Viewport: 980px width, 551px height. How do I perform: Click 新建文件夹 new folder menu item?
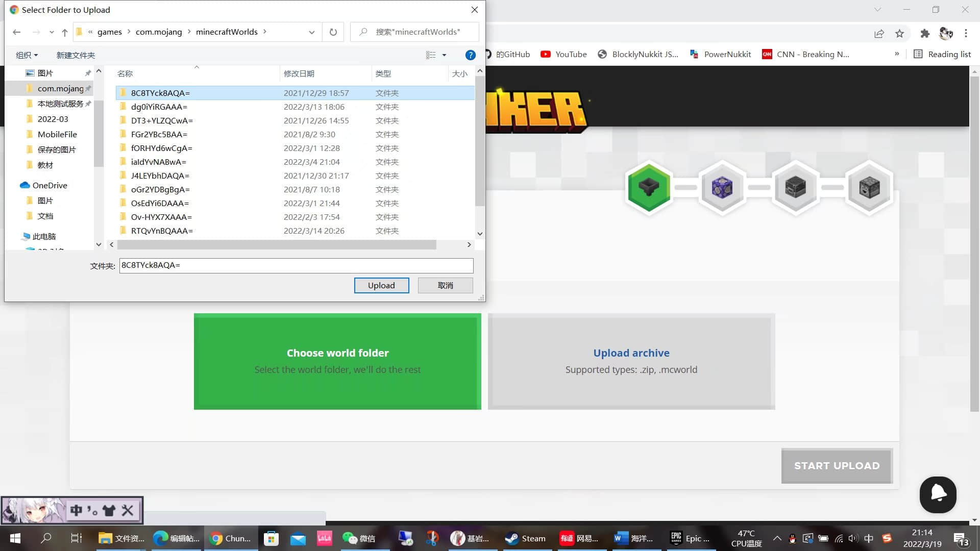coord(76,55)
